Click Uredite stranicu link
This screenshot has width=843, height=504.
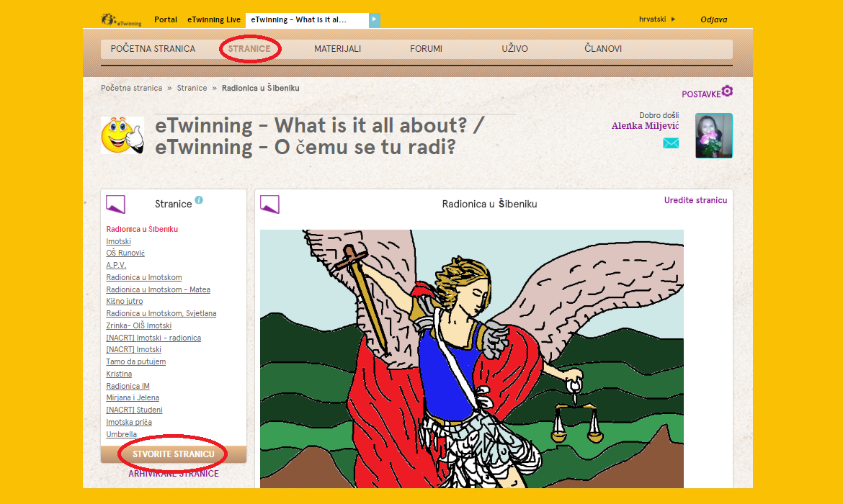tap(695, 200)
